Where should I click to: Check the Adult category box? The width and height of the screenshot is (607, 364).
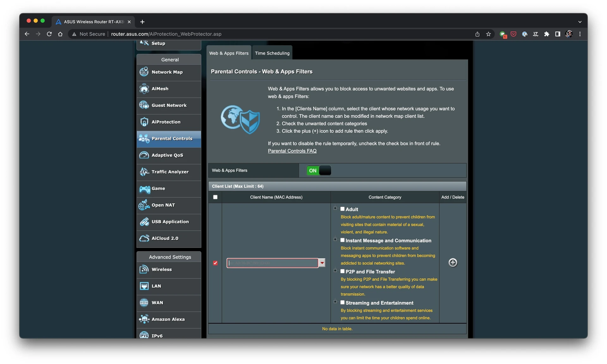tap(342, 209)
